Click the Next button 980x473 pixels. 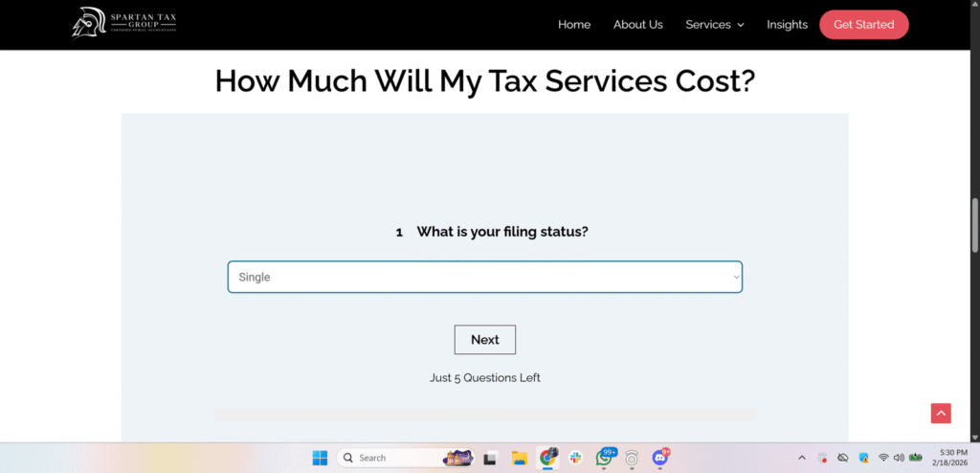[484, 340]
